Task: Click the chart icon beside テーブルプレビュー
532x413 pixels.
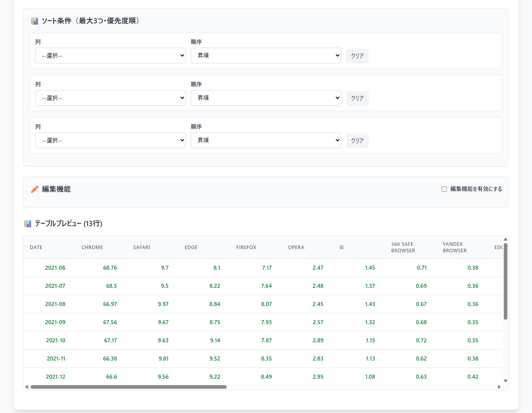Action: coord(28,224)
